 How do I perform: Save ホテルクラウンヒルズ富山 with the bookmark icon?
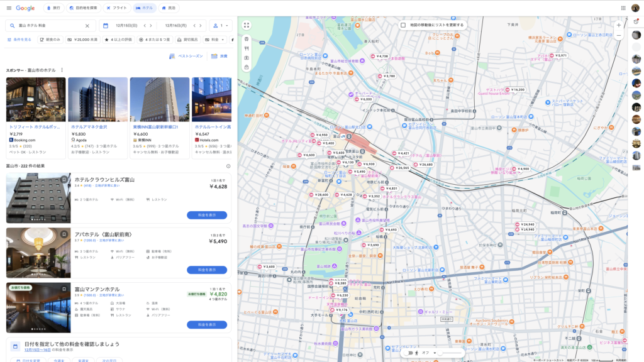click(64, 180)
